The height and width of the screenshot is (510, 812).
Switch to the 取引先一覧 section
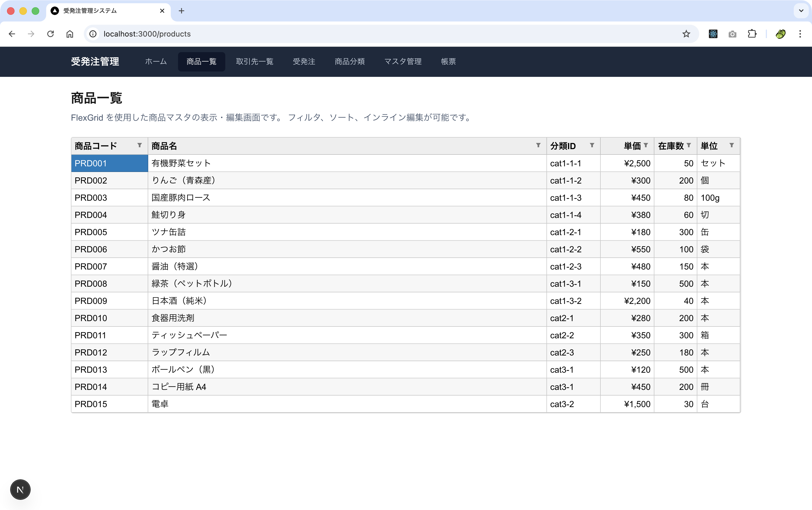click(x=254, y=61)
